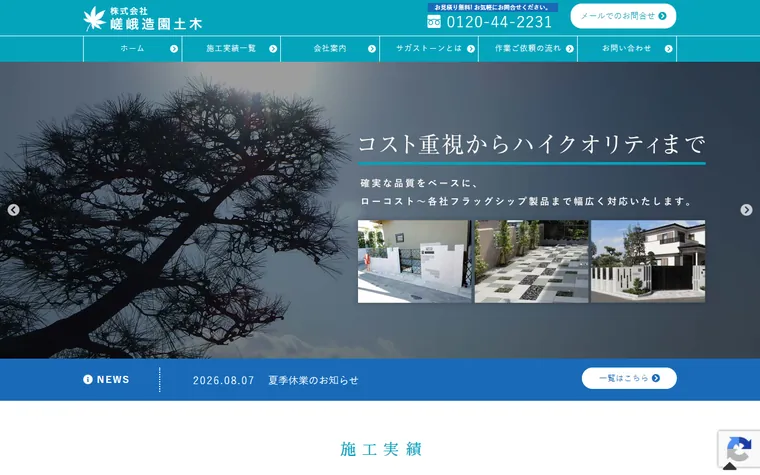The width and height of the screenshot is (760, 475).
Task: Click the お見積り無料 banner text
Action: 492,7
